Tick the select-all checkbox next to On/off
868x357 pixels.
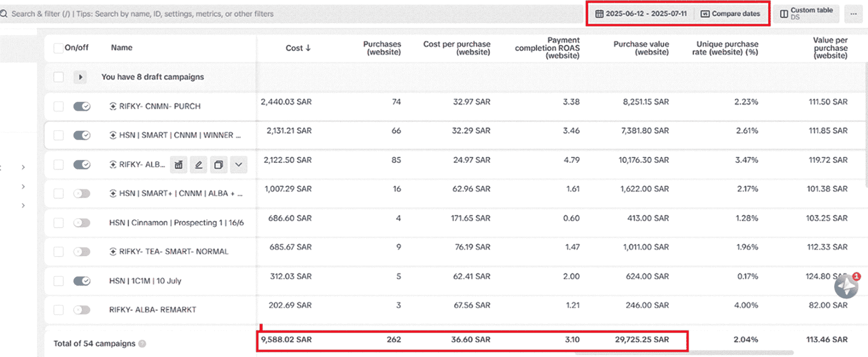[59, 48]
